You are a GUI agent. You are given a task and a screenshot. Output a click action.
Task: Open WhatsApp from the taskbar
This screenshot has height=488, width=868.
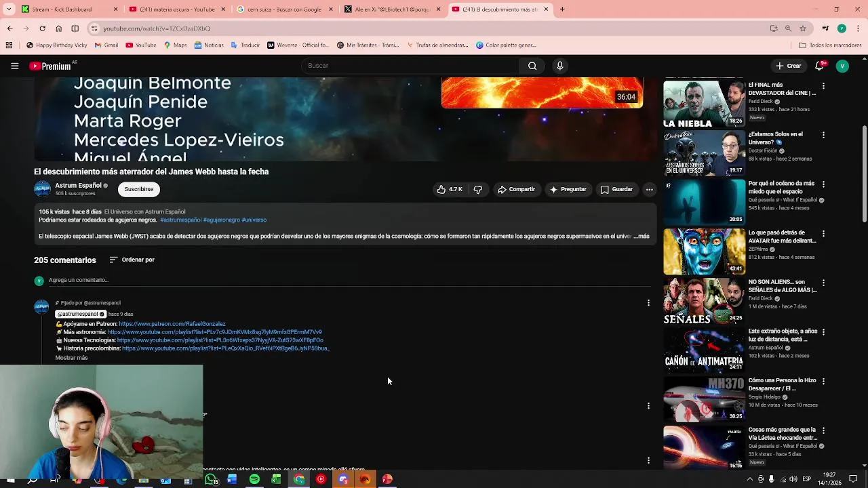(212, 479)
